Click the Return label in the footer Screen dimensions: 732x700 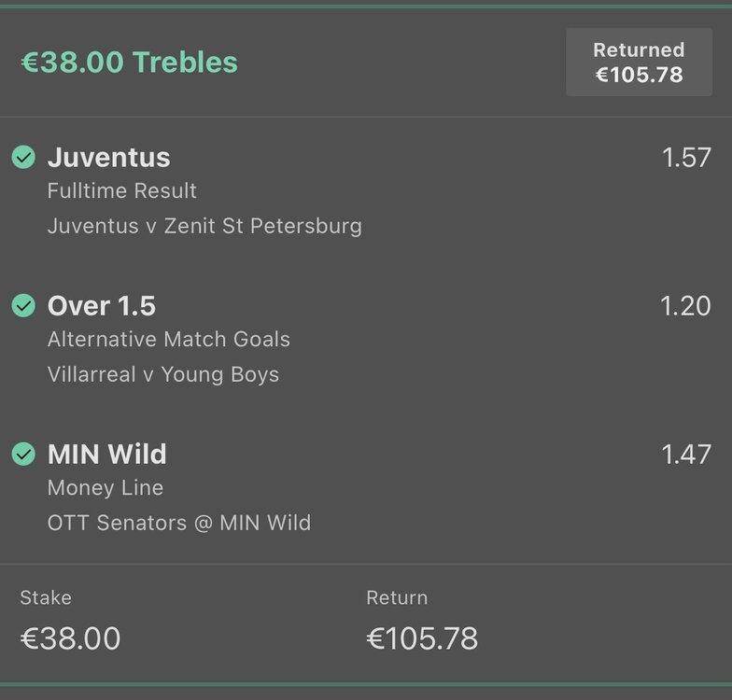pos(397,597)
